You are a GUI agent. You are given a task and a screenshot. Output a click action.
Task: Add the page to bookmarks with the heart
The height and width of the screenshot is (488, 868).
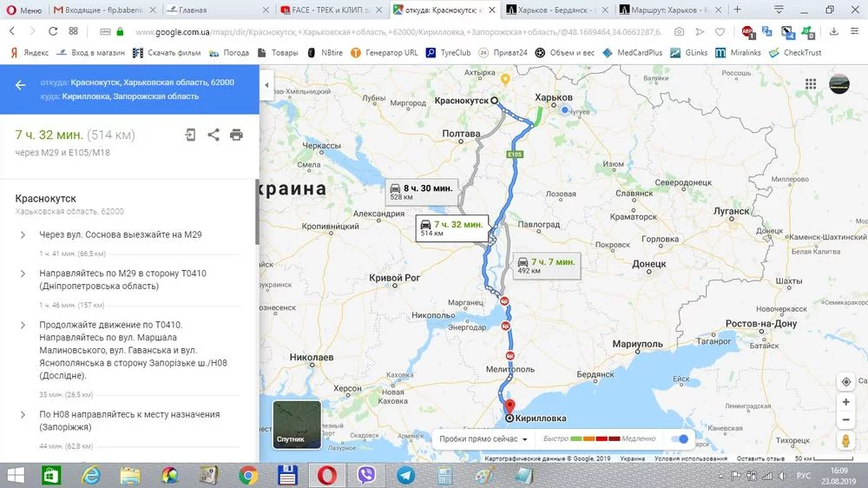pos(720,32)
